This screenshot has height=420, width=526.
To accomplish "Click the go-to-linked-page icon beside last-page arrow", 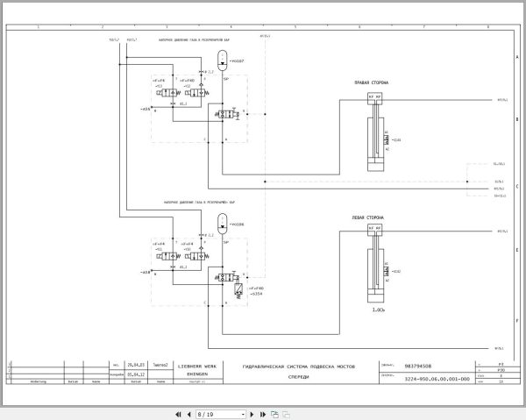I will click(274, 414).
